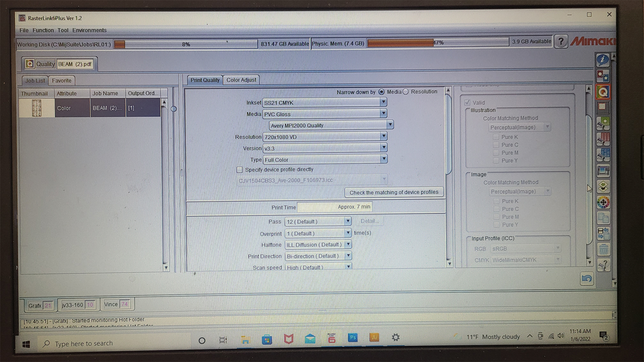Open Photoshop from the taskbar
The height and width of the screenshot is (362, 644).
353,337
